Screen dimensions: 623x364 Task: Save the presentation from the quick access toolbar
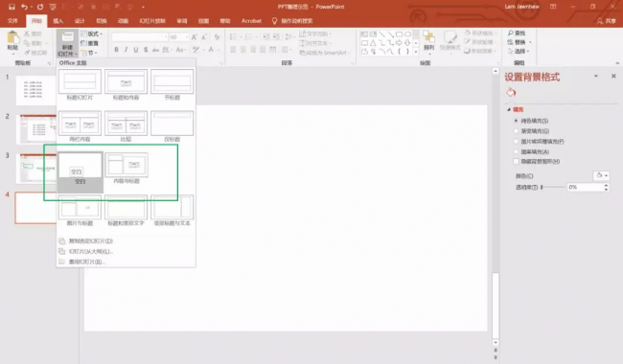pyautogui.click(x=12, y=7)
